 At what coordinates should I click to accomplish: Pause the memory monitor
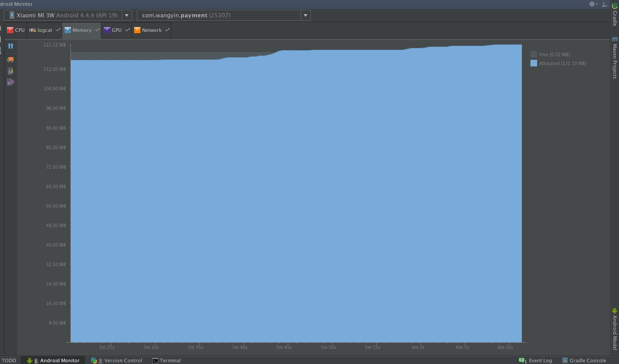pyautogui.click(x=11, y=46)
